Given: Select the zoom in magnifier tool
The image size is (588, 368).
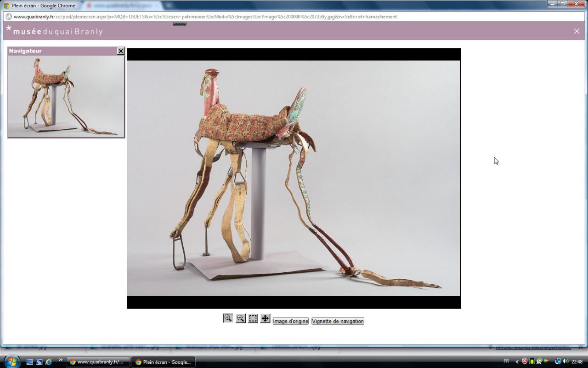Looking at the screenshot, I should [228, 318].
